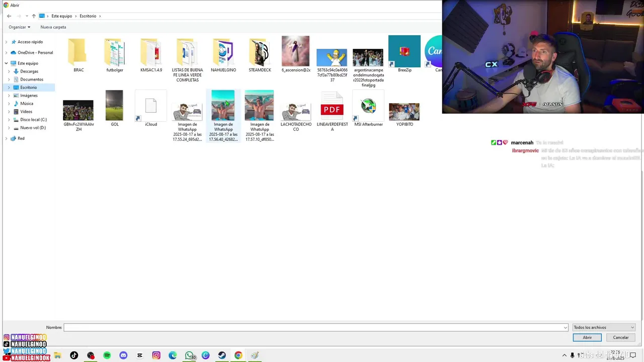Select Documentos in the sidebar
The image size is (644, 362).
pyautogui.click(x=32, y=79)
